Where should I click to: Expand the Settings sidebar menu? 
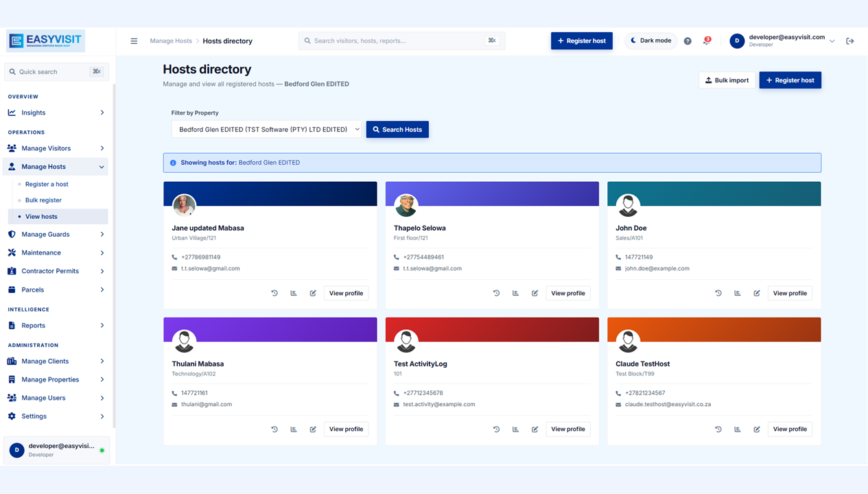point(56,416)
